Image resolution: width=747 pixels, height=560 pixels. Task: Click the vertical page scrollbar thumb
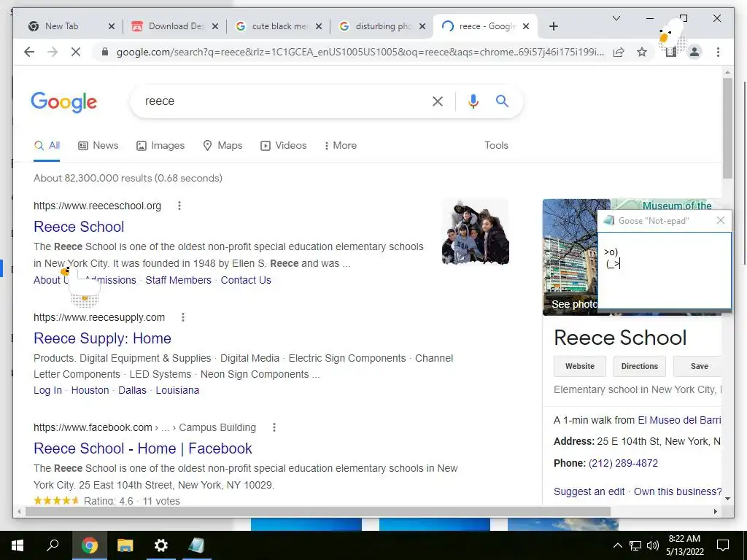[x=727, y=128]
